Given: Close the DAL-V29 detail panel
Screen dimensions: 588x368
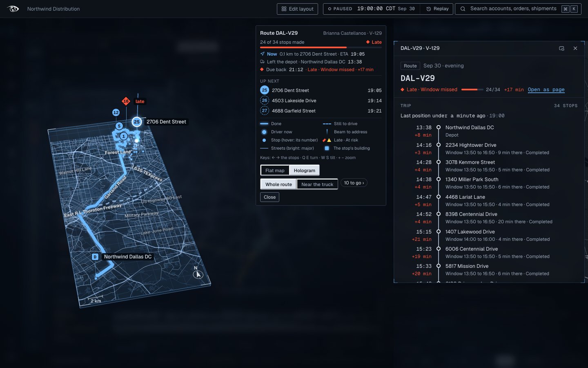Looking at the screenshot, I should coord(575,48).
